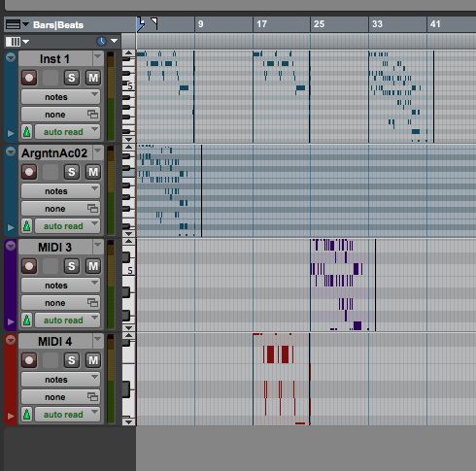476x471 pixels.
Task: Select the MIDI 4 track name
Action: click(54, 341)
